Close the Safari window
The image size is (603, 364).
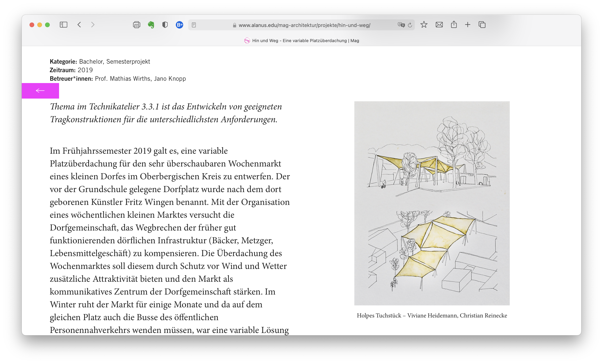[x=32, y=25]
